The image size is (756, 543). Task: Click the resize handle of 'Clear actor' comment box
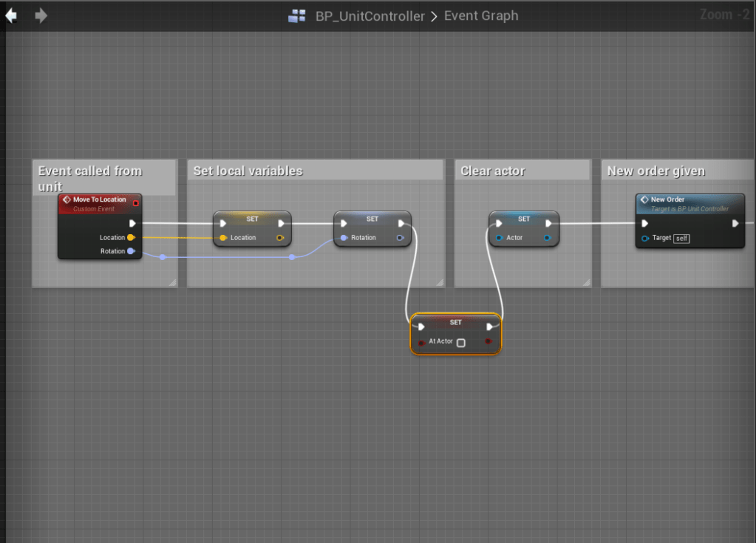[586, 282]
